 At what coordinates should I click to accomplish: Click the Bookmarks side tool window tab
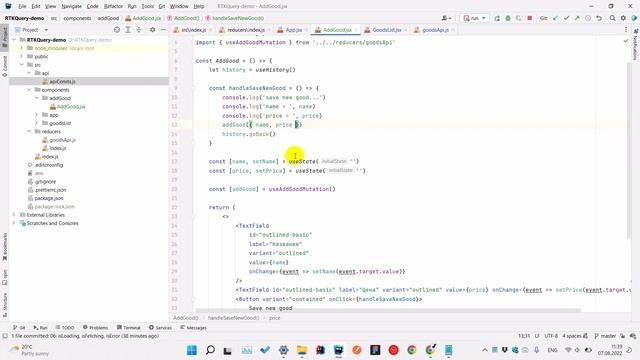click(5, 247)
